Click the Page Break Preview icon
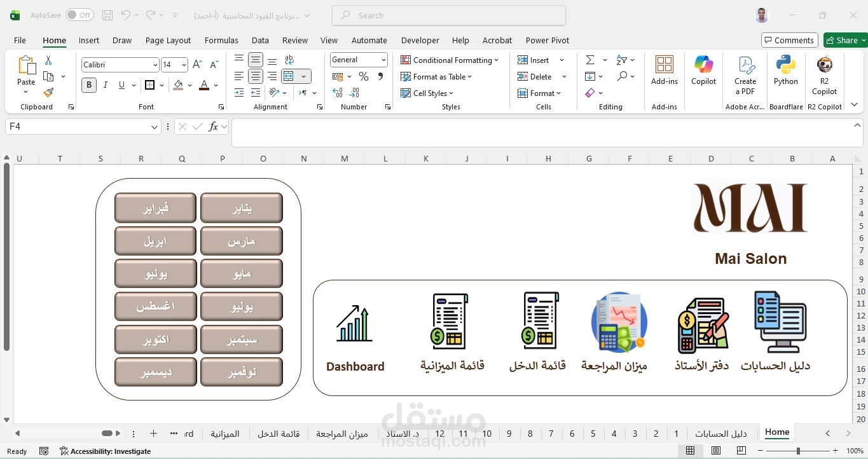868x459 pixels. point(741,451)
